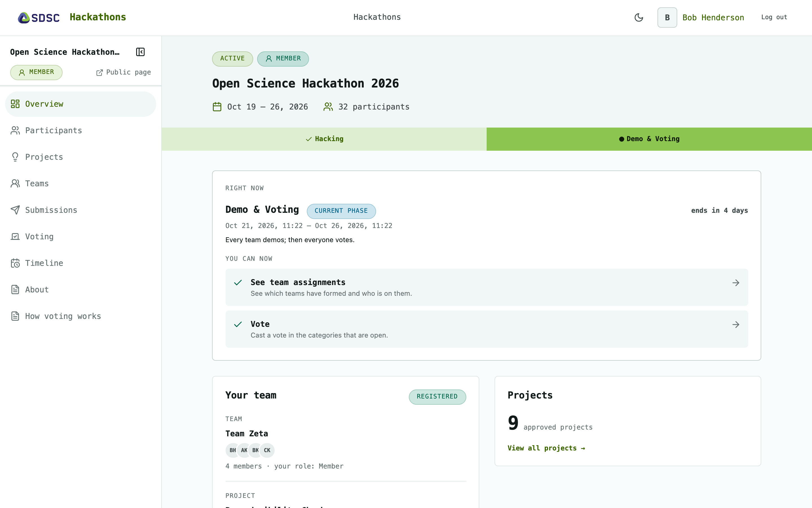Toggle dark mode with the moon icon
812x508 pixels.
click(x=639, y=17)
